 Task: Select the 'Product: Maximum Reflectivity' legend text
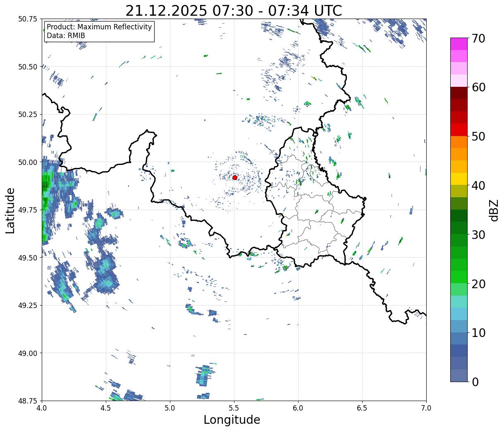[99, 27]
